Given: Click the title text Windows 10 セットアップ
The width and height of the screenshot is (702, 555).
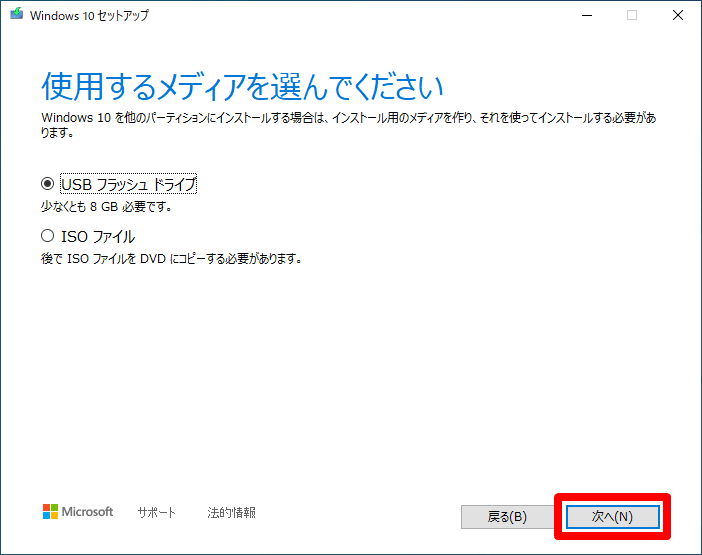Looking at the screenshot, I should [x=89, y=16].
